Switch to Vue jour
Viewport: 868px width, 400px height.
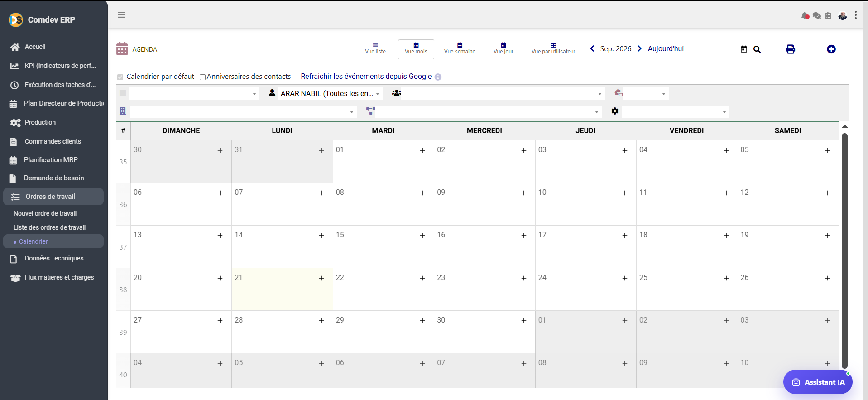[504, 48]
